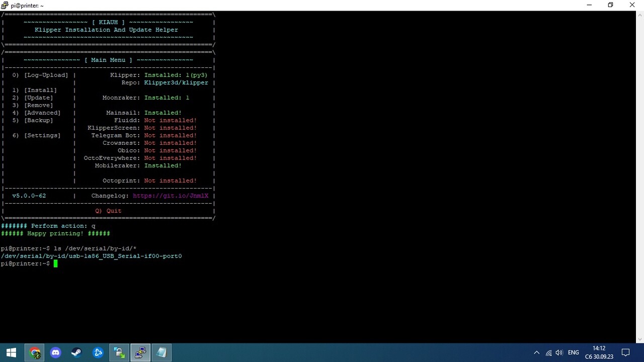Click Fluidd 'Not installed!' status
Image resolution: width=644 pixels, height=362 pixels.
click(x=171, y=120)
